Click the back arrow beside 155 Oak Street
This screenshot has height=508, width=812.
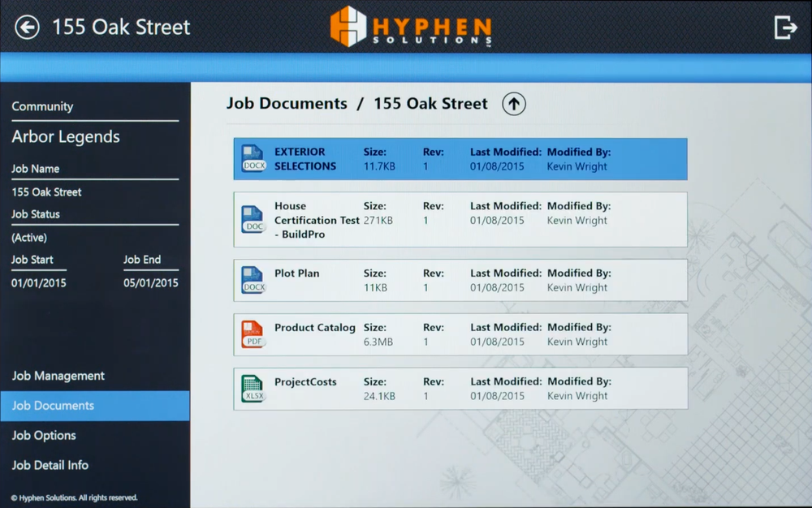[27, 27]
